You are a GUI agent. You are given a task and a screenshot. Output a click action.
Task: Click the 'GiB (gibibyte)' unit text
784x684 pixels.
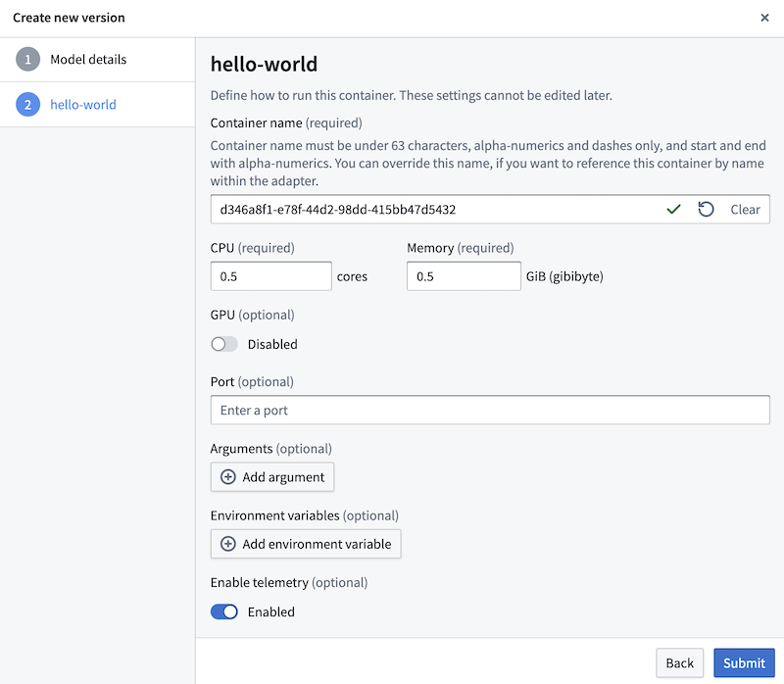click(564, 276)
